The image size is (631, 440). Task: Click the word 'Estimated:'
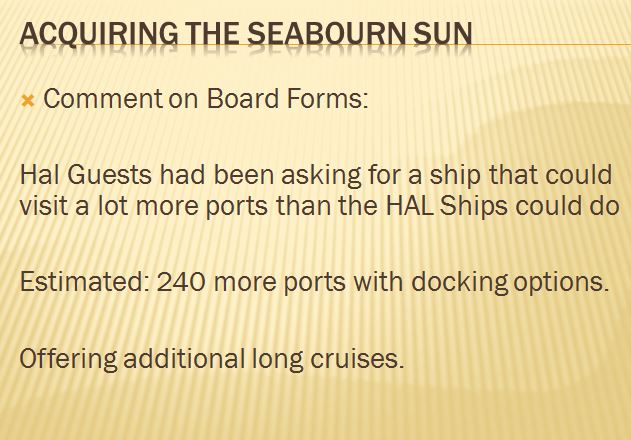85,281
